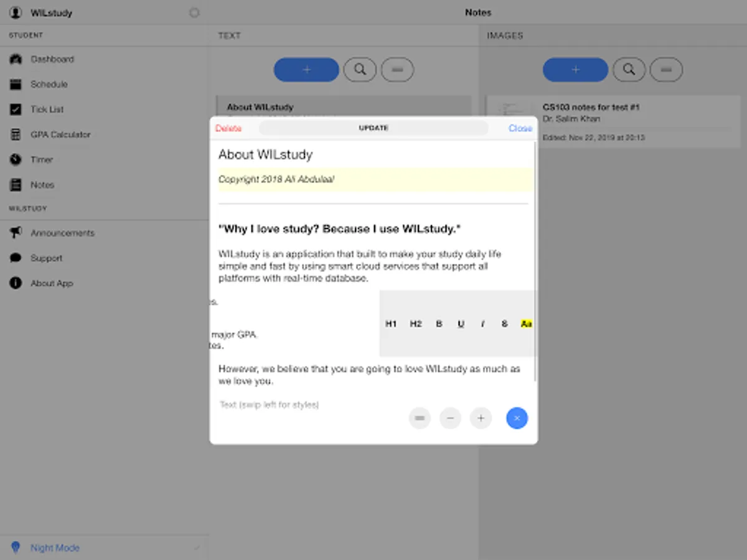
Task: Click the Support chat bubble icon
Action: tap(16, 258)
